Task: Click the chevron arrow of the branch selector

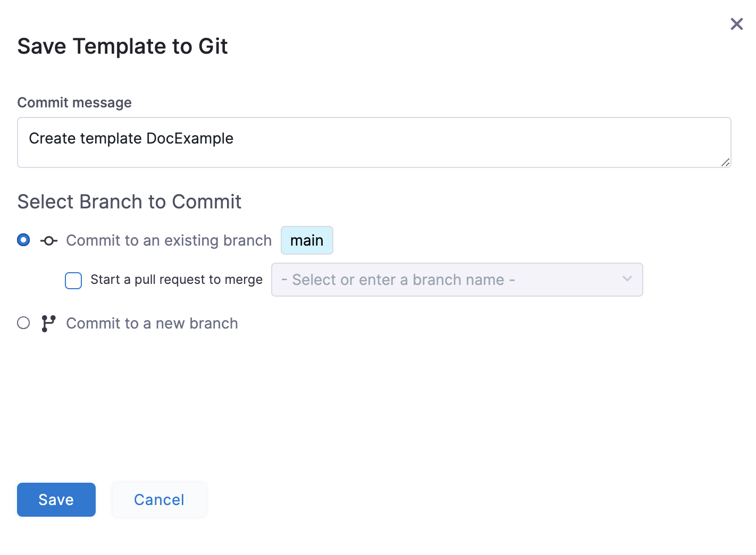Action: pos(627,279)
